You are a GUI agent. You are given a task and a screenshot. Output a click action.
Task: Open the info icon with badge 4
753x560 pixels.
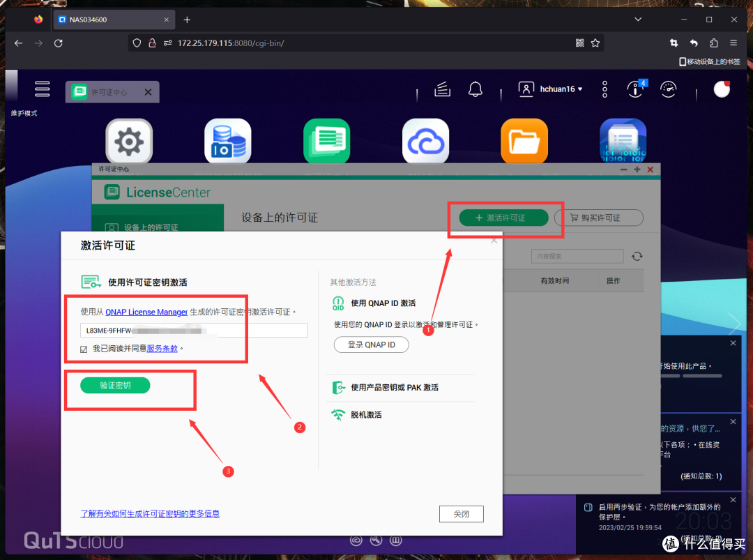636,89
